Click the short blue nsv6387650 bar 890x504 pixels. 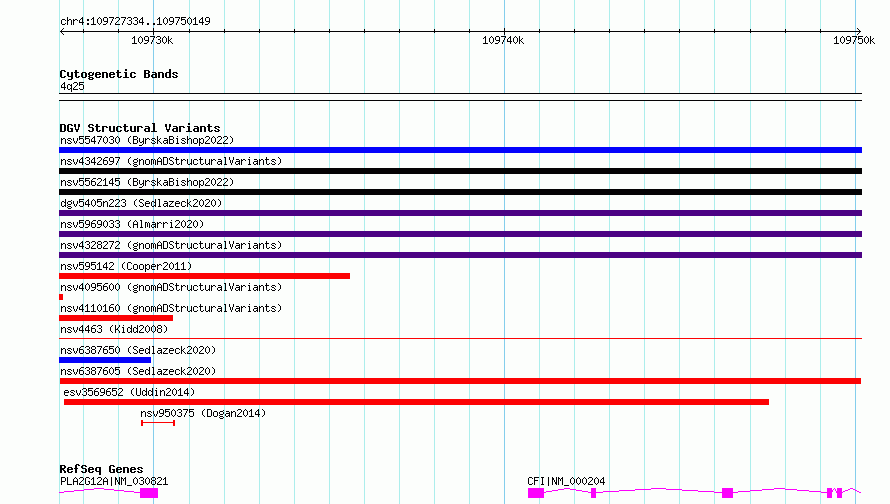105,360
